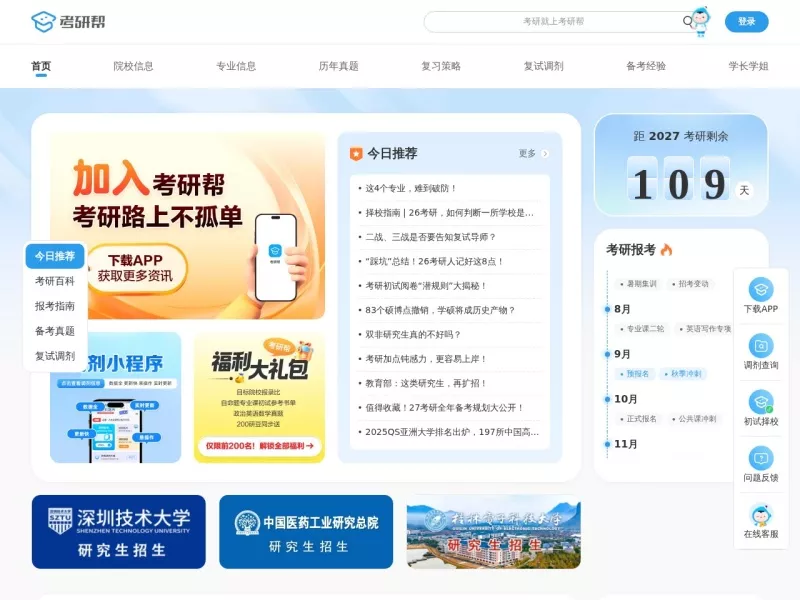This screenshot has width=800, height=600.
Task: Click 下载APP 获取更多资讯 banner button
Action: click(x=135, y=268)
